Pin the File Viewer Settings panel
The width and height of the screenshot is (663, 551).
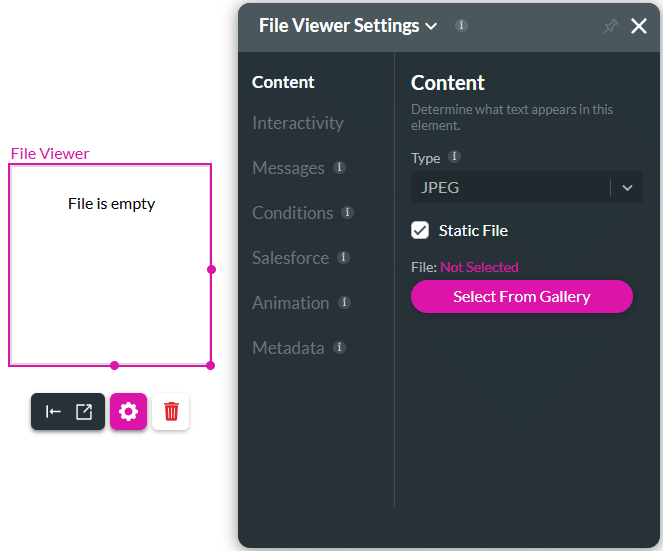[610, 26]
